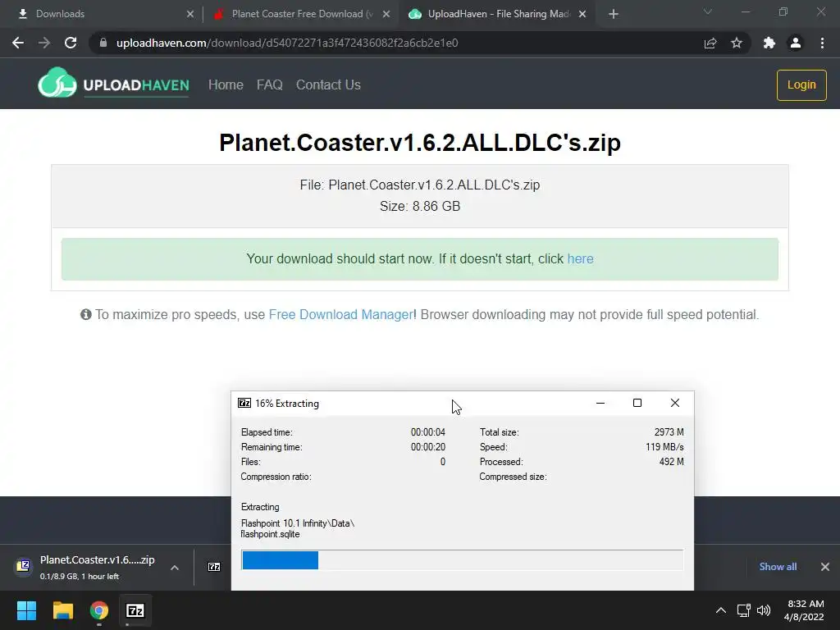Close the Downloads tab
This screenshot has width=840, height=630.
[190, 14]
